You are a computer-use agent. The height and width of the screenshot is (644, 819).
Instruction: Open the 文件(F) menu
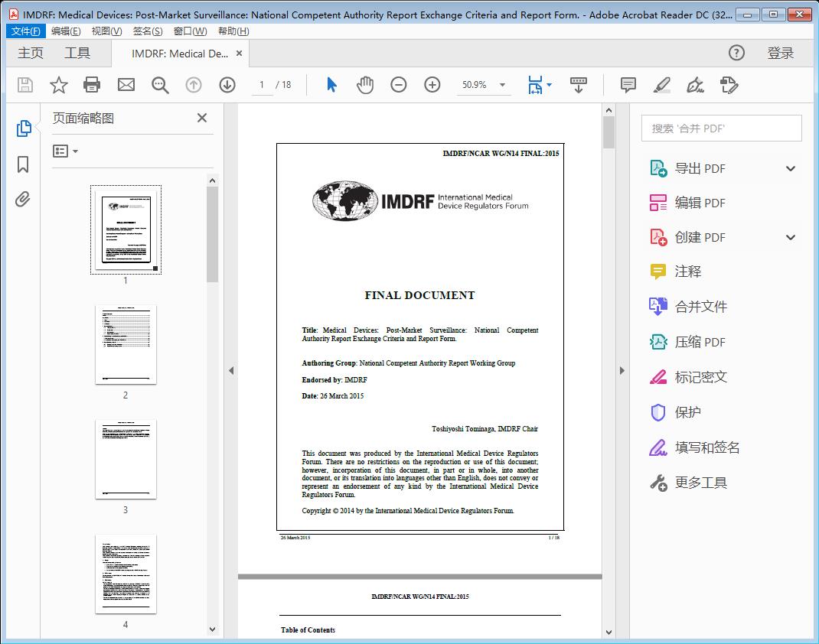pyautogui.click(x=26, y=31)
